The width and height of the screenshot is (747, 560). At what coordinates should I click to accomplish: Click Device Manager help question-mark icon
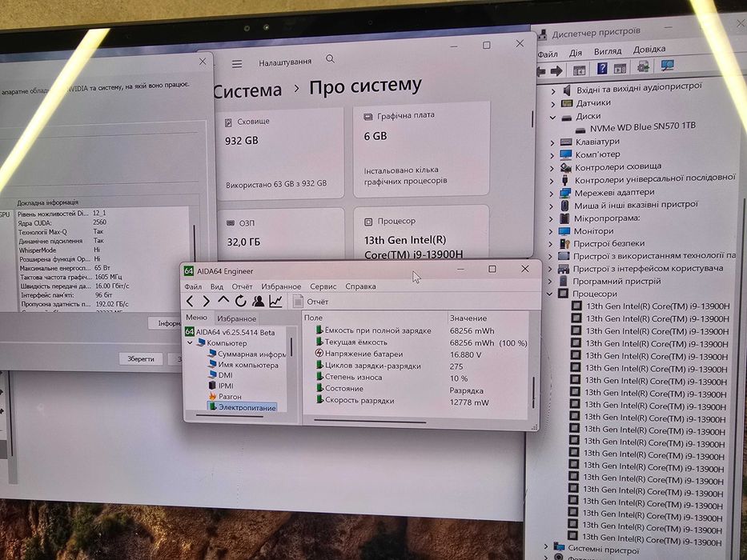[602, 69]
